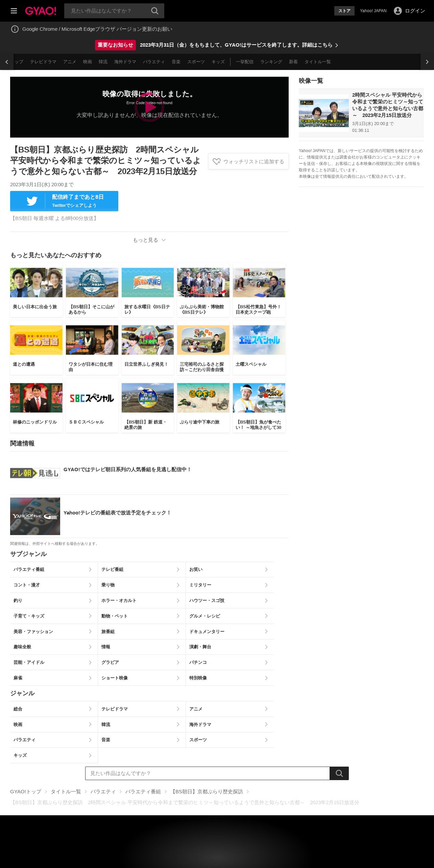This screenshot has height=868, width=434.
Task: Click the Twitter bird share icon
Action: point(32,201)
